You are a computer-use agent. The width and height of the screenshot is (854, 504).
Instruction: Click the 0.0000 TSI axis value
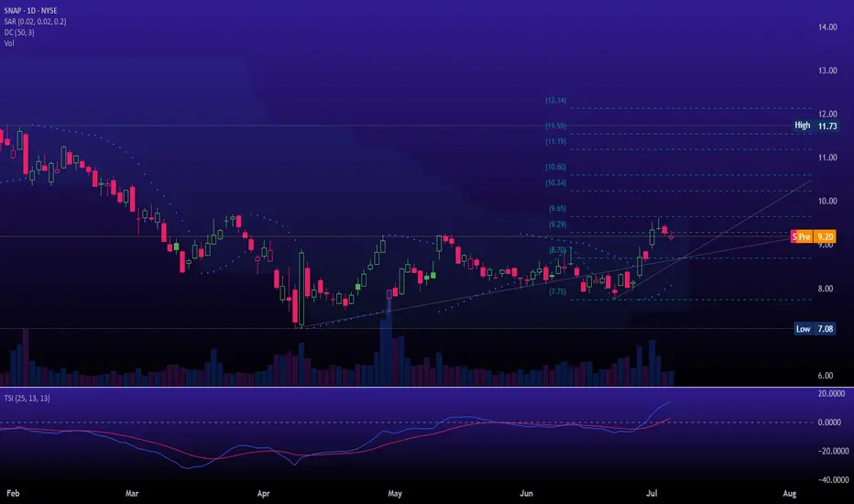coord(829,422)
